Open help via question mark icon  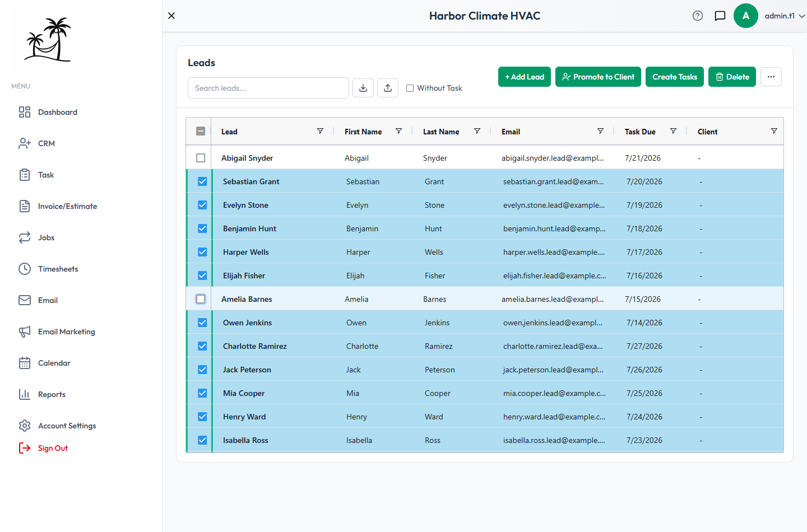(x=698, y=16)
